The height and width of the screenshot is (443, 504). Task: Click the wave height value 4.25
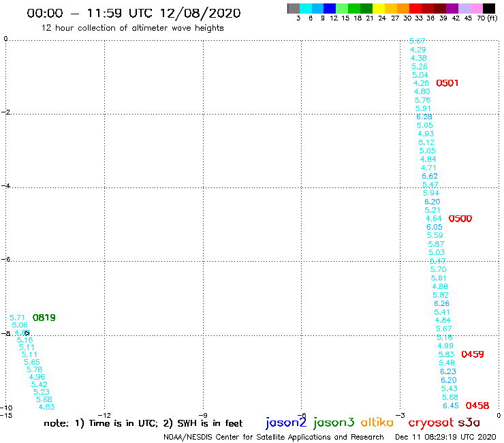tap(421, 83)
